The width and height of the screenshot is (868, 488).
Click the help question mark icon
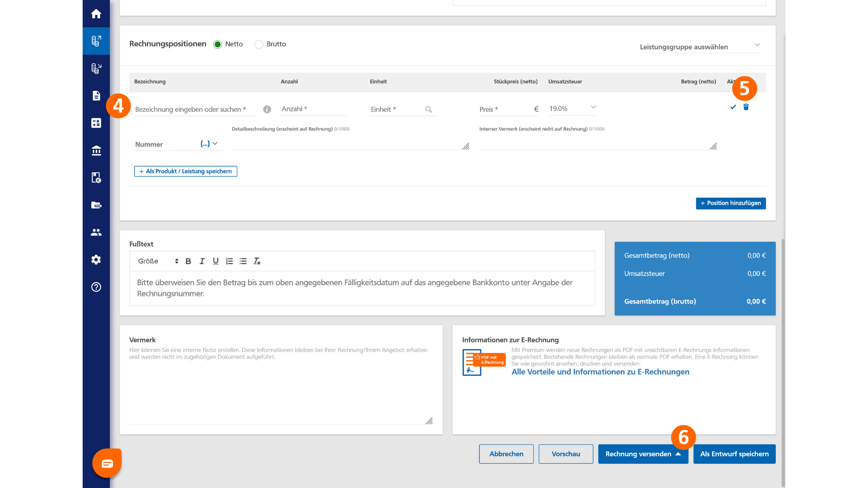pos(96,287)
